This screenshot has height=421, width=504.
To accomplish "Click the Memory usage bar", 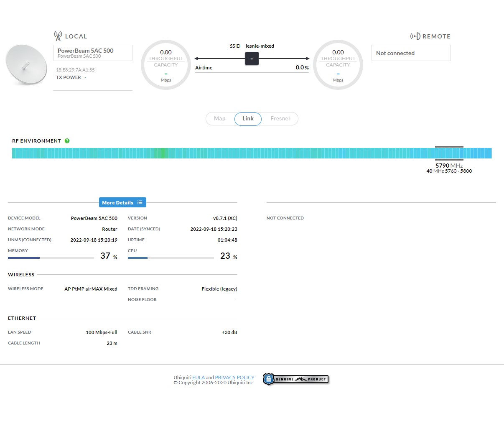I will click(51, 258).
